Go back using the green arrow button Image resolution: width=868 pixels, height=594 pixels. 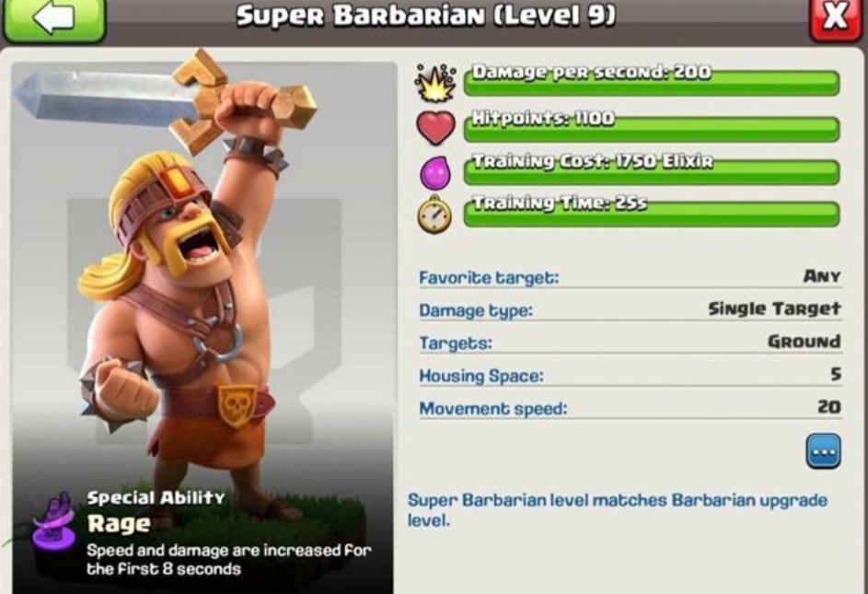54,18
